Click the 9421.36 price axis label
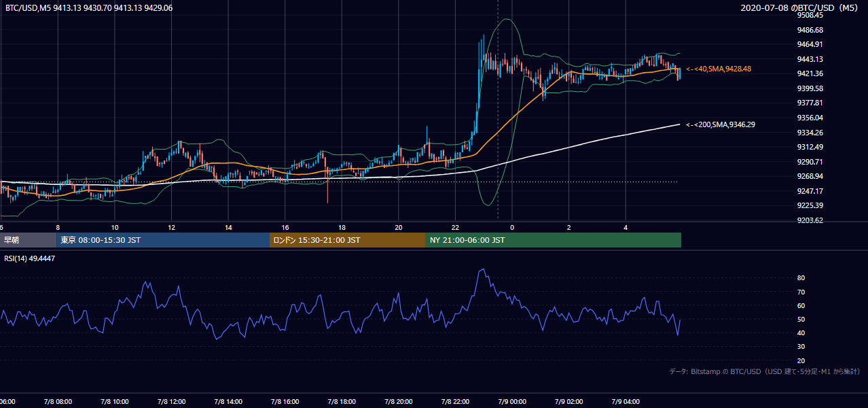868x408 pixels. 810,74
